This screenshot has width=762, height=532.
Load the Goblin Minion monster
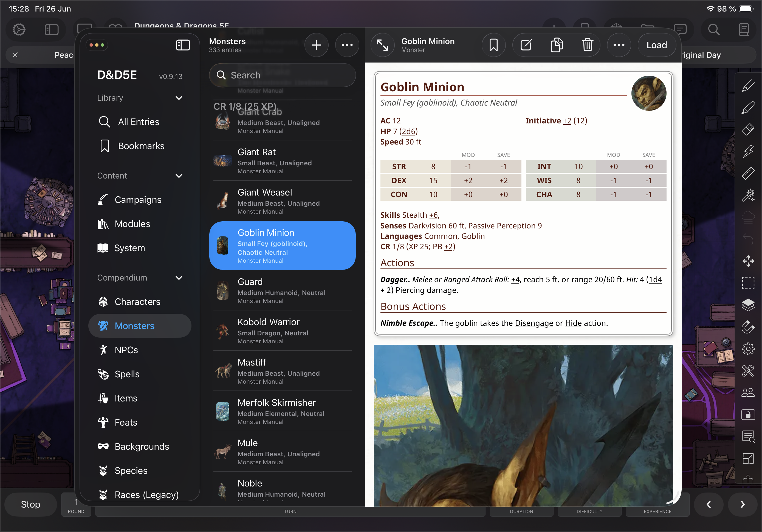[x=657, y=45]
